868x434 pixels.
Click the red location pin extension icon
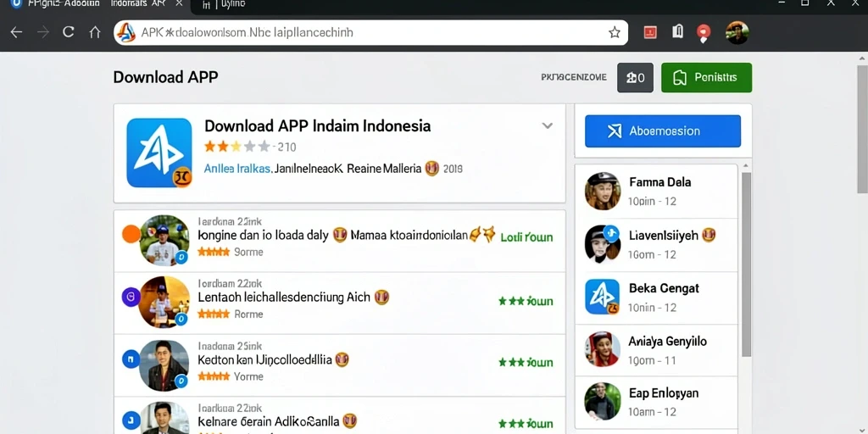703,33
